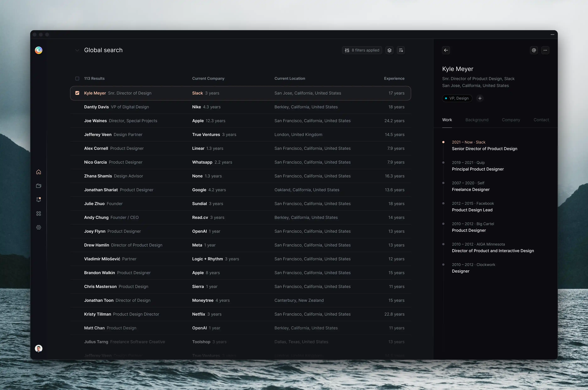The height and width of the screenshot is (390, 588).
Task: Click the user avatar in the sidebar
Action: (38, 348)
